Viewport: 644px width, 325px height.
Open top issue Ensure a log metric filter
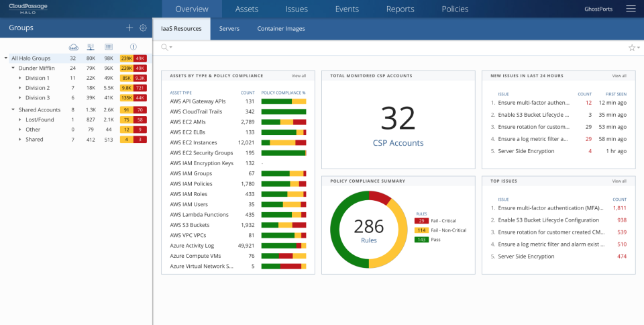pos(551,244)
